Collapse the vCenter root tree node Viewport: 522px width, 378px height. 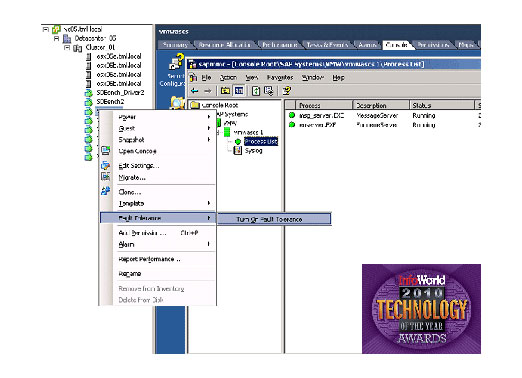tap(45, 29)
